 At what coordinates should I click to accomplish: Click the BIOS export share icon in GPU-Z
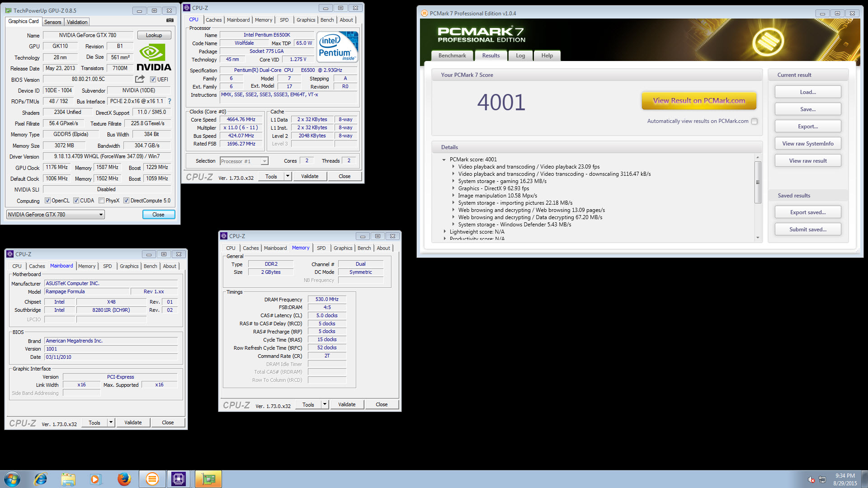coord(140,79)
